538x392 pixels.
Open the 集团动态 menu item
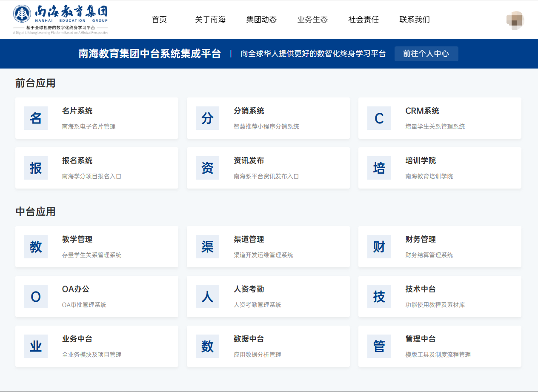[x=261, y=20]
